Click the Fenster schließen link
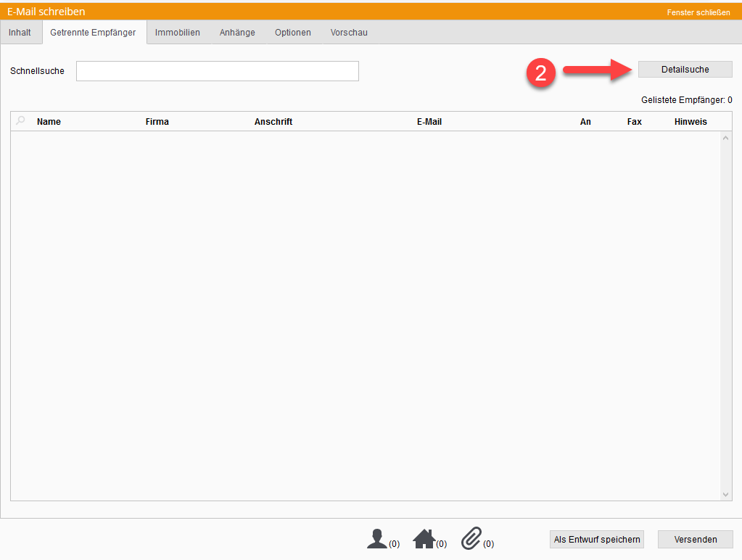Viewport: 742px width, 560px height. (x=698, y=12)
